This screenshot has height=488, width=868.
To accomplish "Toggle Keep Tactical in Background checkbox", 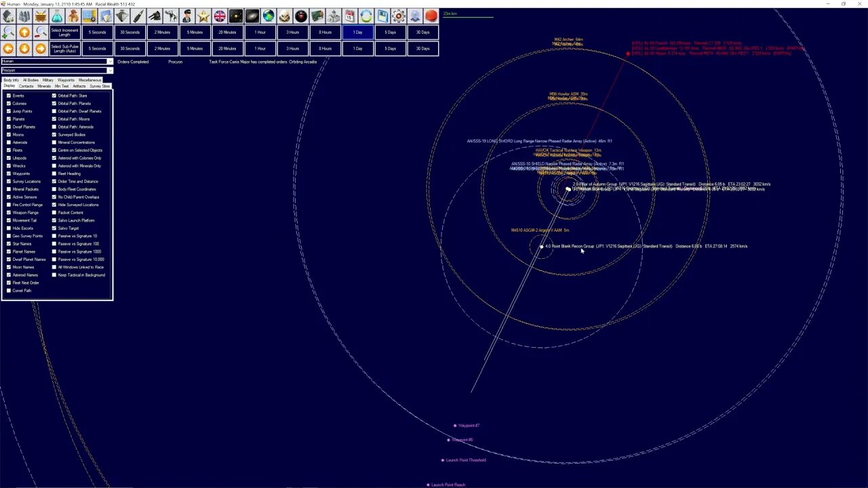I will 54,275.
